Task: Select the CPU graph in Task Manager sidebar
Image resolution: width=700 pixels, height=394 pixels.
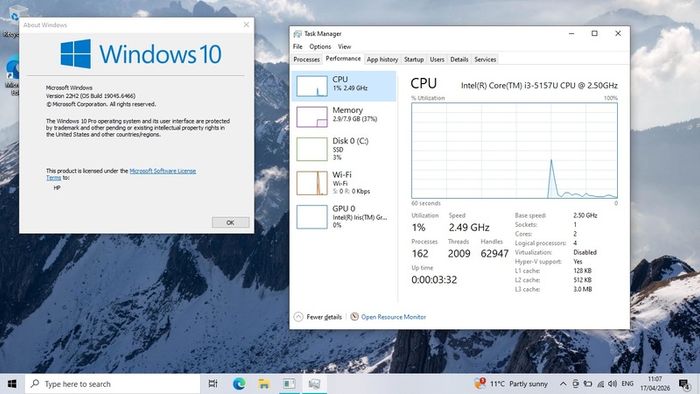Action: click(344, 86)
